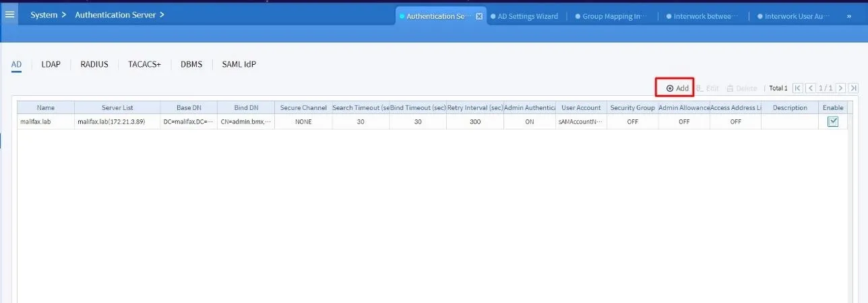The image size is (868, 303).
Task: Sort by Security Group column header
Action: pyautogui.click(x=633, y=108)
